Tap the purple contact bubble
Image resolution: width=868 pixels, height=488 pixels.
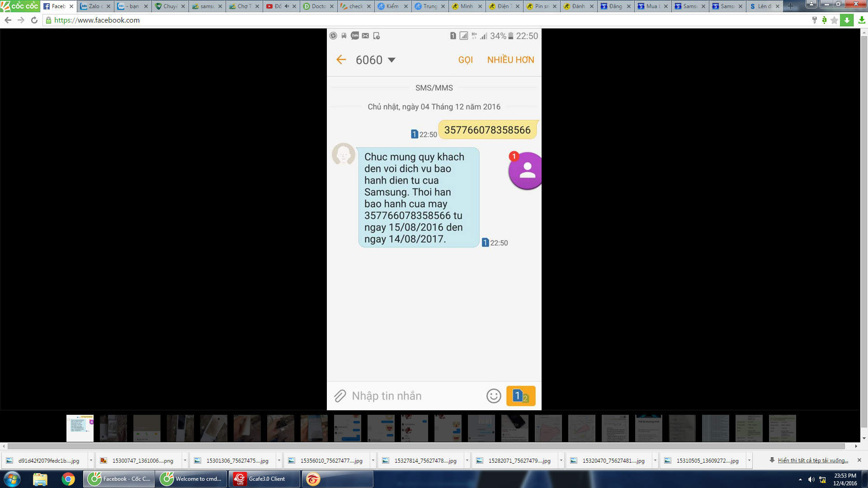[x=525, y=171]
